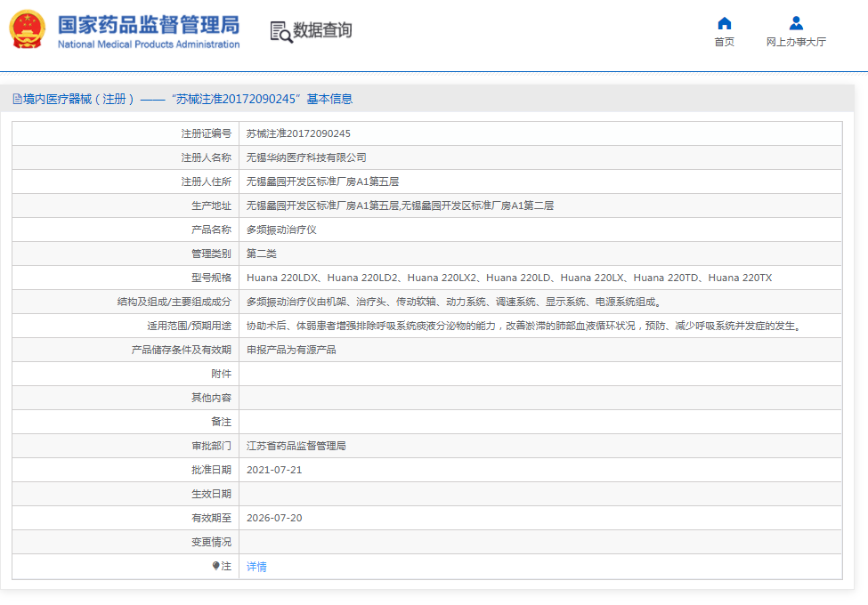
Task: Click the National Medical Products Administration subtitle
Action: pyautogui.click(x=148, y=44)
